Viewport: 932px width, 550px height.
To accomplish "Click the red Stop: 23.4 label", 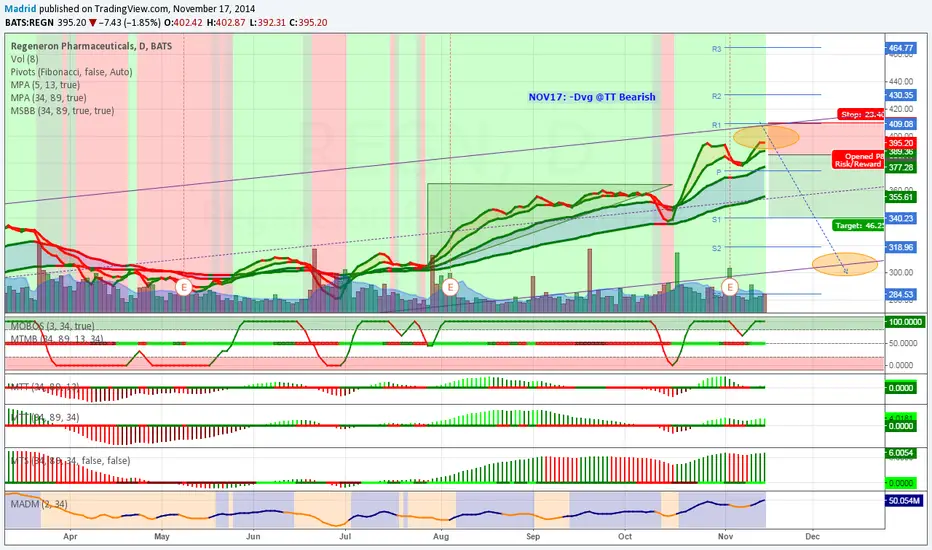I will pos(861,114).
